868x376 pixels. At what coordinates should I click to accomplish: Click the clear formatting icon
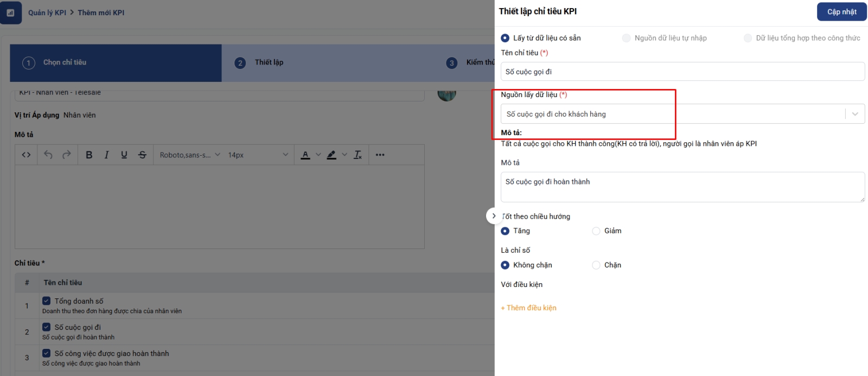click(x=358, y=155)
